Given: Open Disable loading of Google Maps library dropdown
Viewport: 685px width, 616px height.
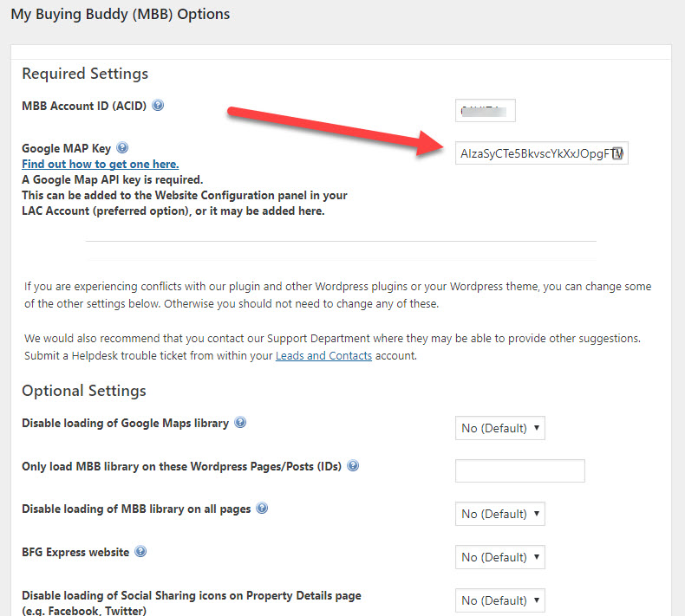Looking at the screenshot, I should (x=499, y=428).
